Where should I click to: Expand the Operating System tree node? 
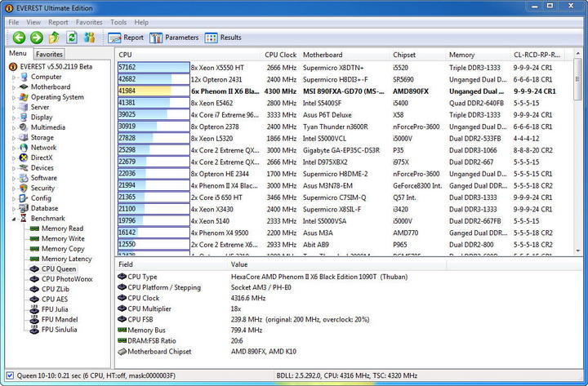tap(14, 97)
